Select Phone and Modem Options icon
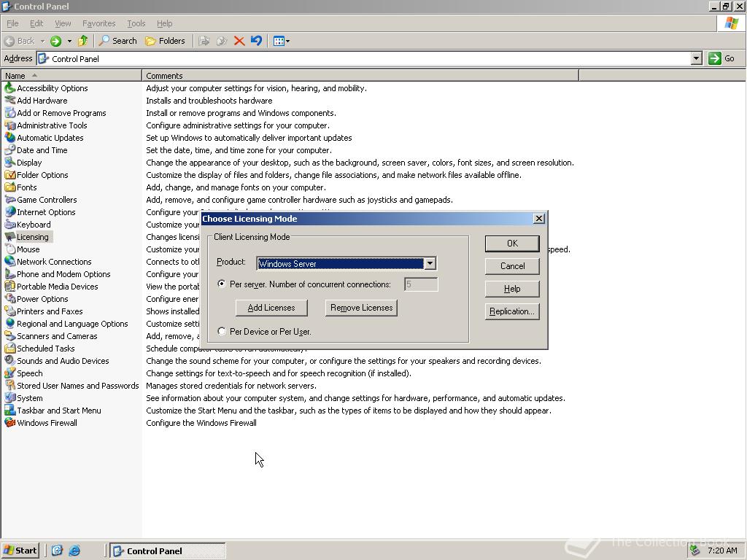The width and height of the screenshot is (747, 560). click(x=10, y=274)
